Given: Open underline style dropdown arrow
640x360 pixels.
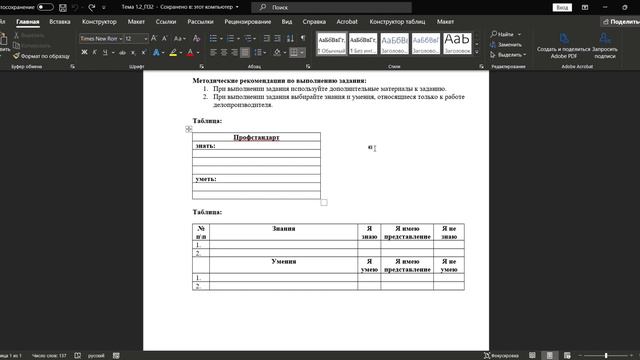Looking at the screenshot, I should [113, 53].
